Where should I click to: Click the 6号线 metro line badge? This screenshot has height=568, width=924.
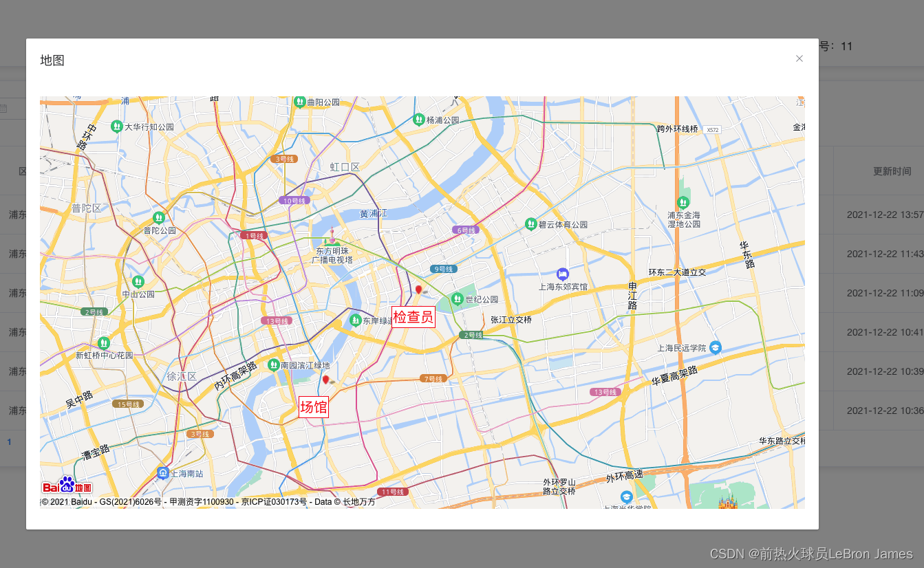coord(465,230)
